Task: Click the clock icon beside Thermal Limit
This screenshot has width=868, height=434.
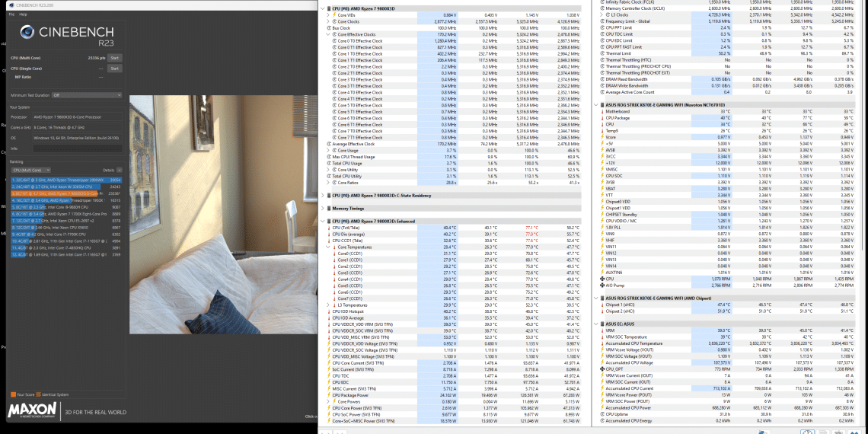Action: [x=602, y=53]
